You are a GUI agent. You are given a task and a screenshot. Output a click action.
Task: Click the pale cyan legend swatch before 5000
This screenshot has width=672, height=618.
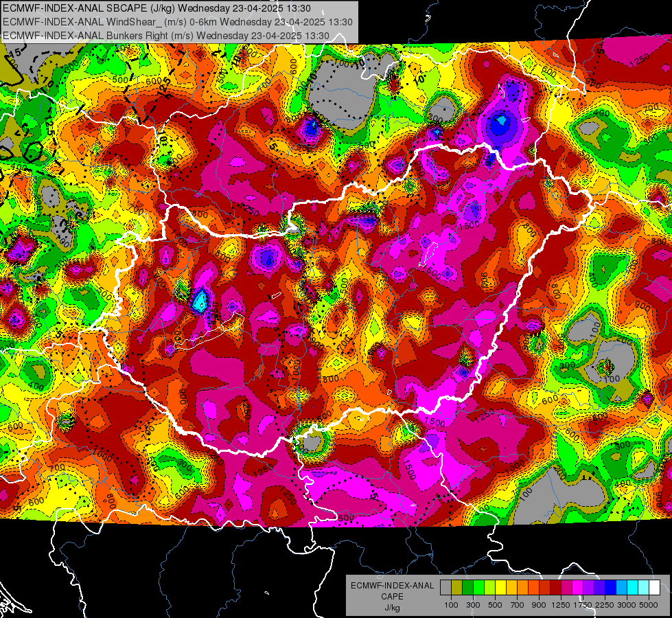click(x=644, y=588)
